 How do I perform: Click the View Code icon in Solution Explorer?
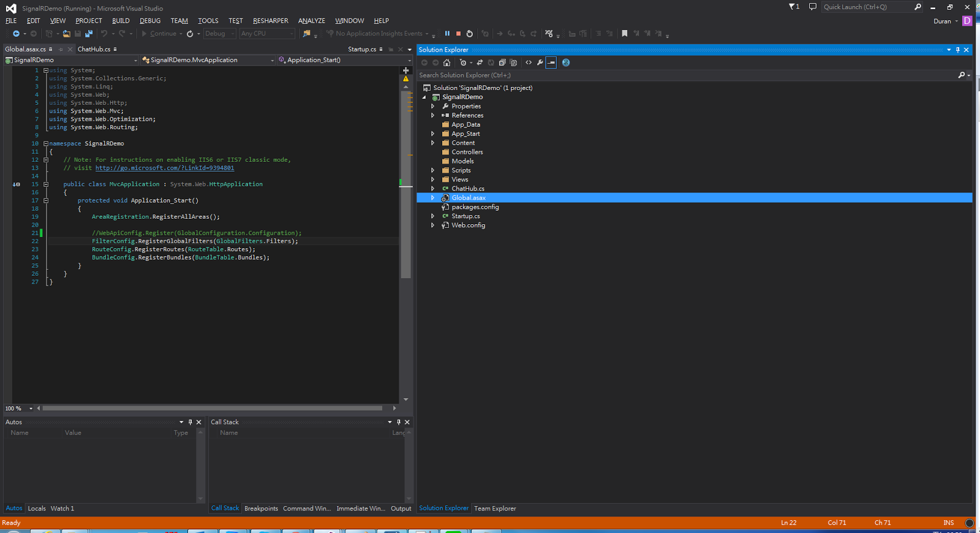pyautogui.click(x=529, y=62)
